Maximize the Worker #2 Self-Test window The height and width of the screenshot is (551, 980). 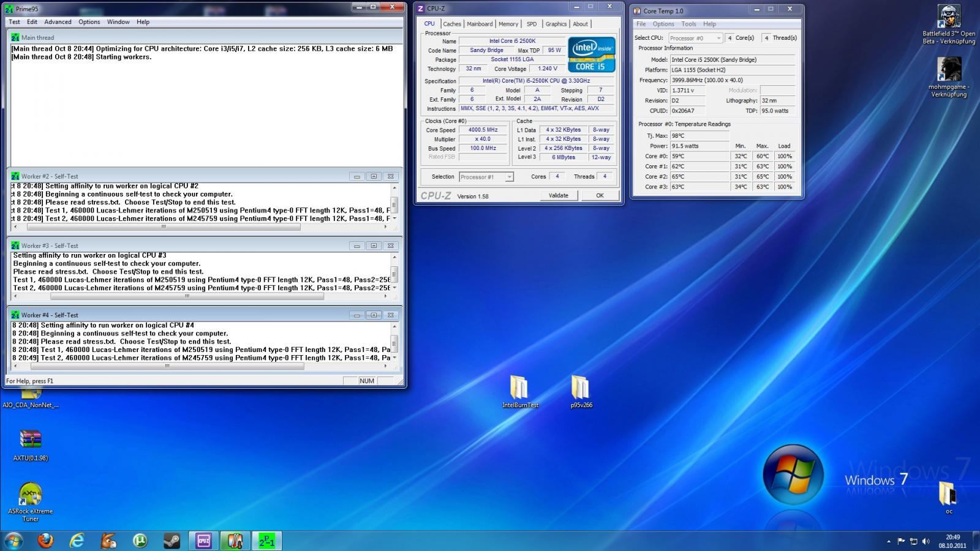pos(374,176)
